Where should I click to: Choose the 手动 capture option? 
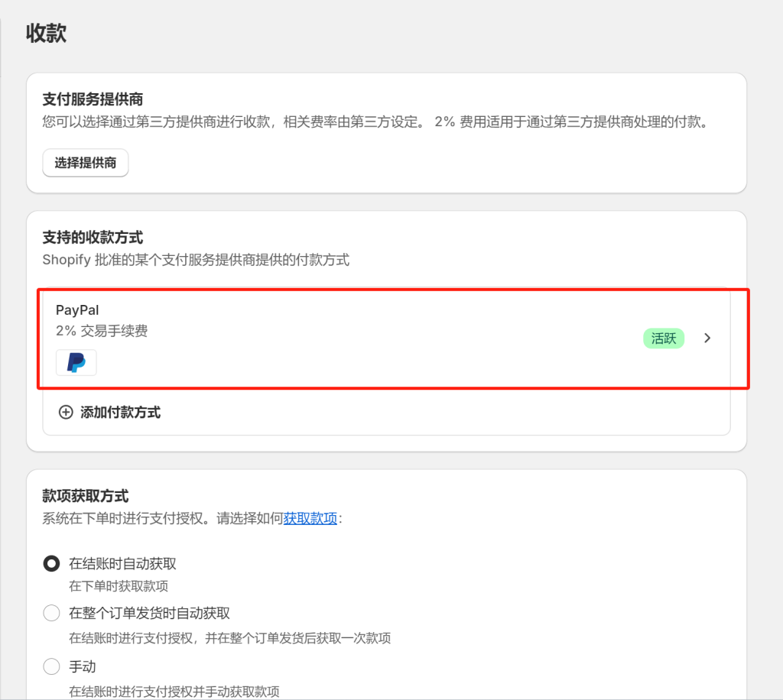(x=50, y=666)
